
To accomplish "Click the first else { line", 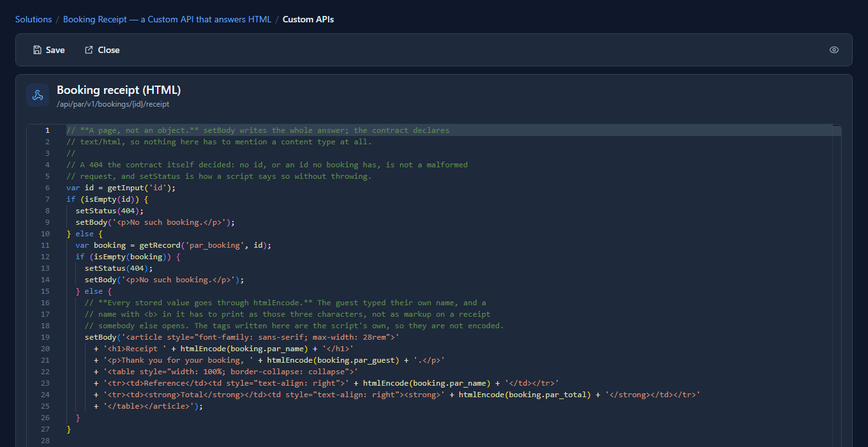I will pos(84,234).
